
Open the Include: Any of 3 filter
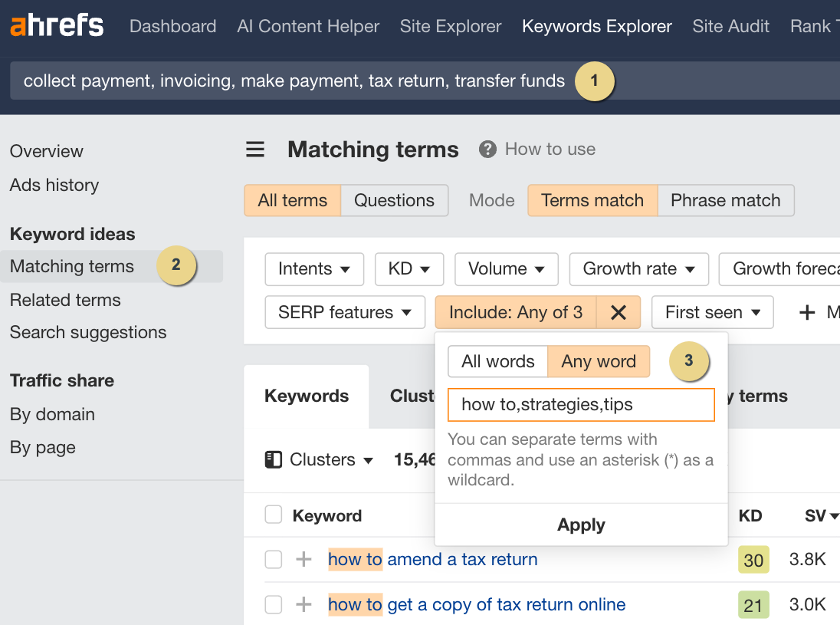[516, 312]
